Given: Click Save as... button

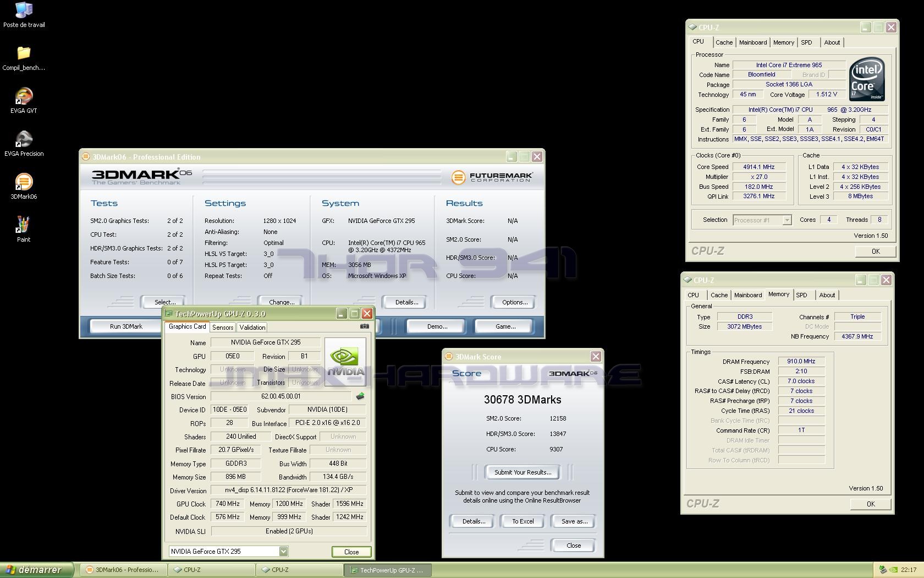Looking at the screenshot, I should pos(574,521).
